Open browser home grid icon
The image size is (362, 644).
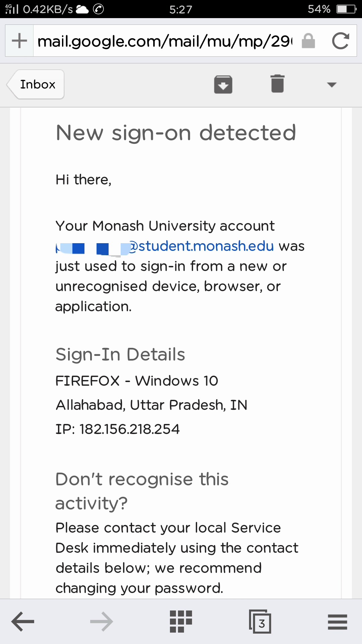tap(181, 622)
